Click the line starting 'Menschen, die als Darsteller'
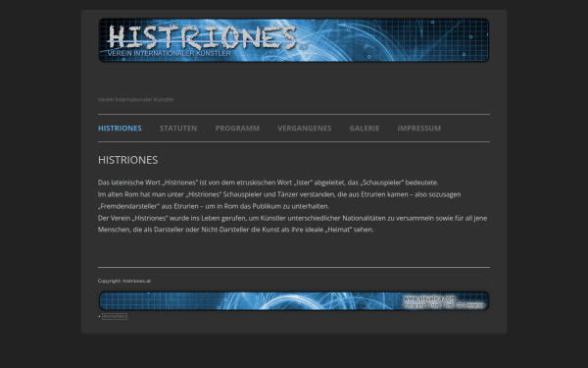This screenshot has width=588, height=368. tap(236, 230)
